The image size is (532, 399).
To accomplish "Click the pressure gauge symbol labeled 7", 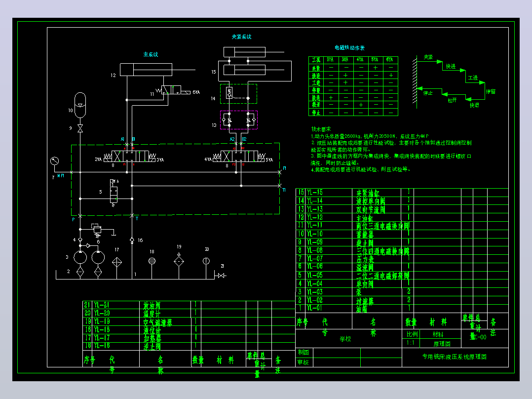I will (54, 161).
